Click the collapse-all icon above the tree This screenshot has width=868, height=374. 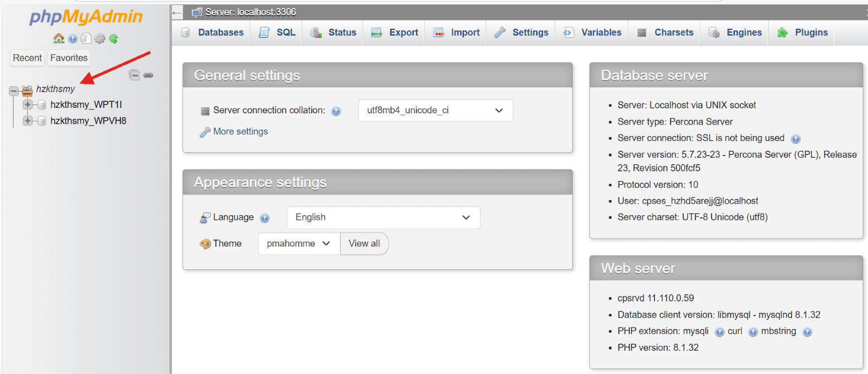(135, 75)
